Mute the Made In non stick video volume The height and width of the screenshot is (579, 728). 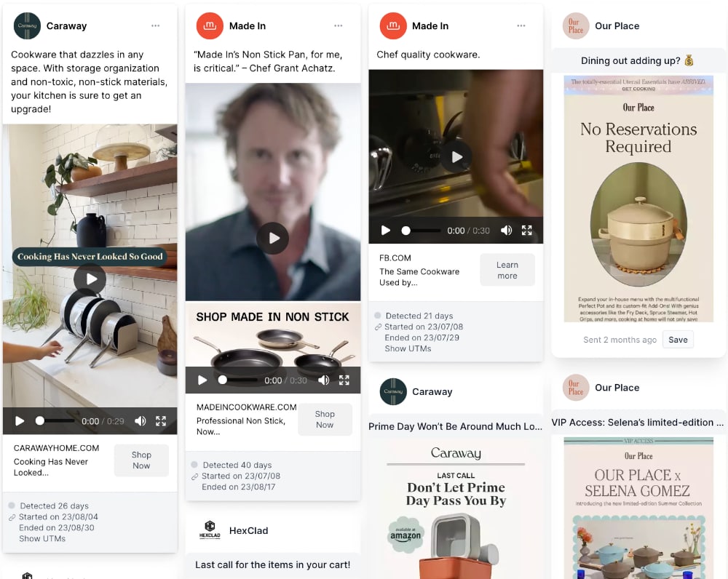pos(324,380)
